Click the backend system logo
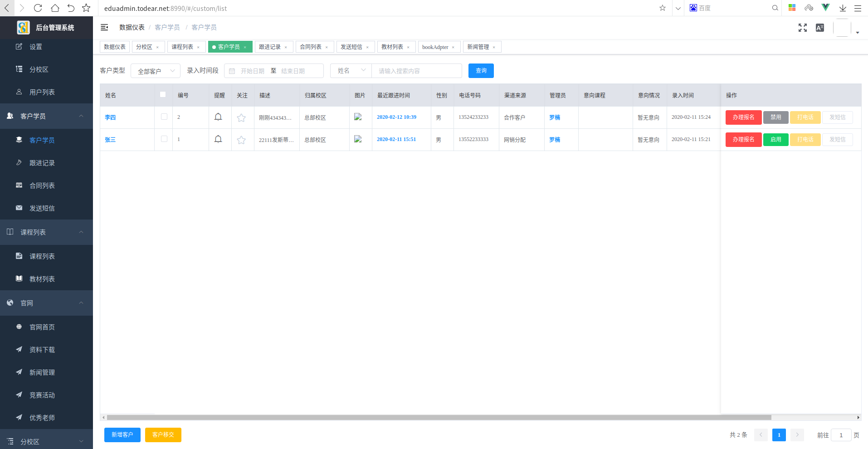The height and width of the screenshot is (449, 868). [x=23, y=27]
